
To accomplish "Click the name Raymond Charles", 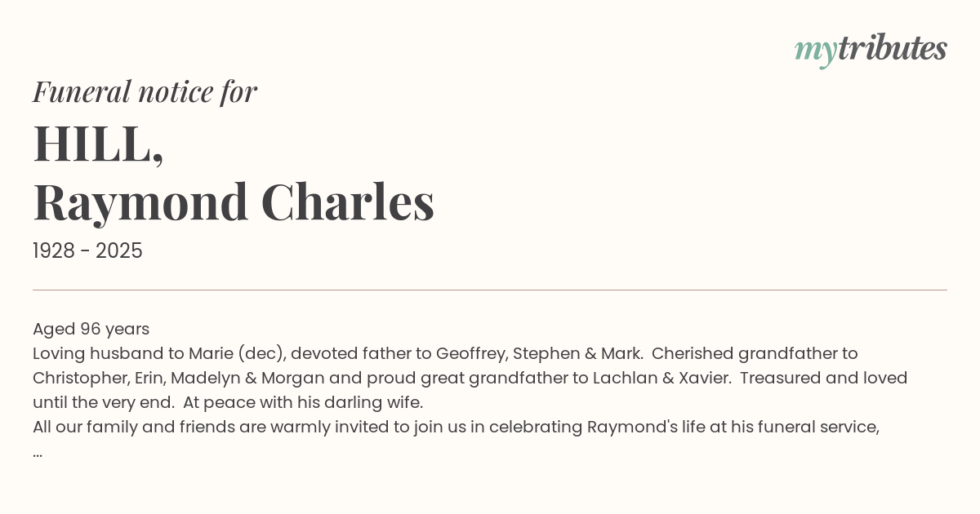I will 234,202.
